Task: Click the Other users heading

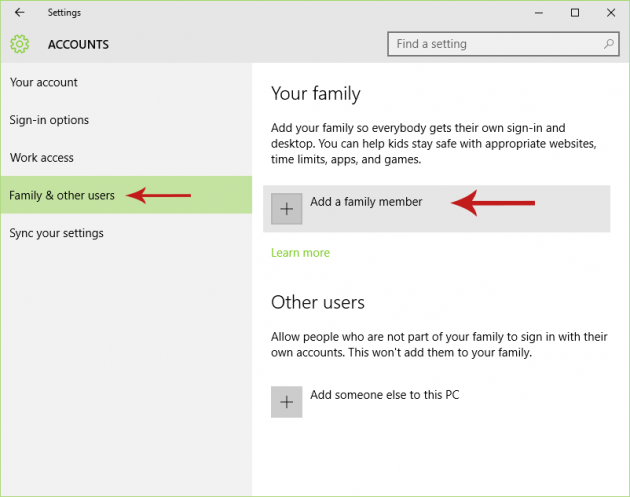Action: click(318, 302)
